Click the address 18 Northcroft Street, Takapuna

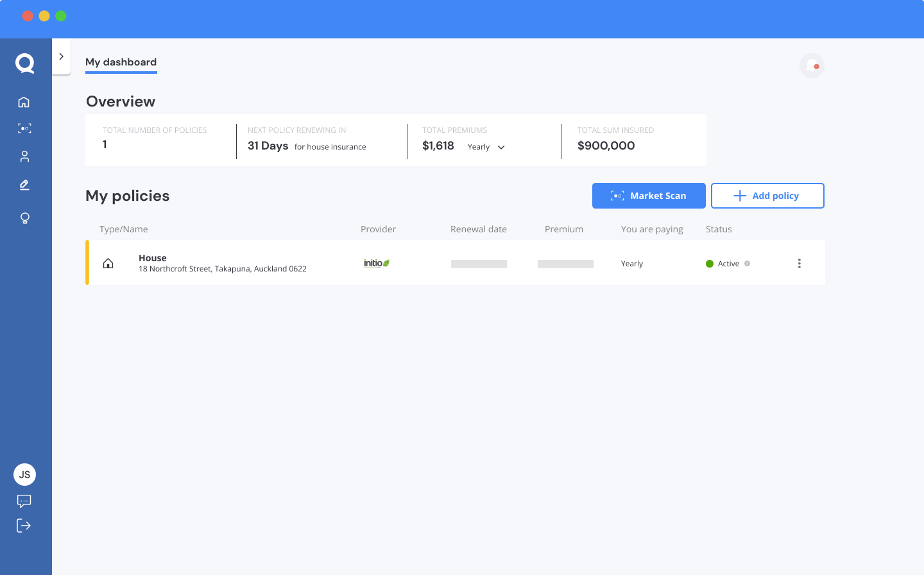(223, 269)
